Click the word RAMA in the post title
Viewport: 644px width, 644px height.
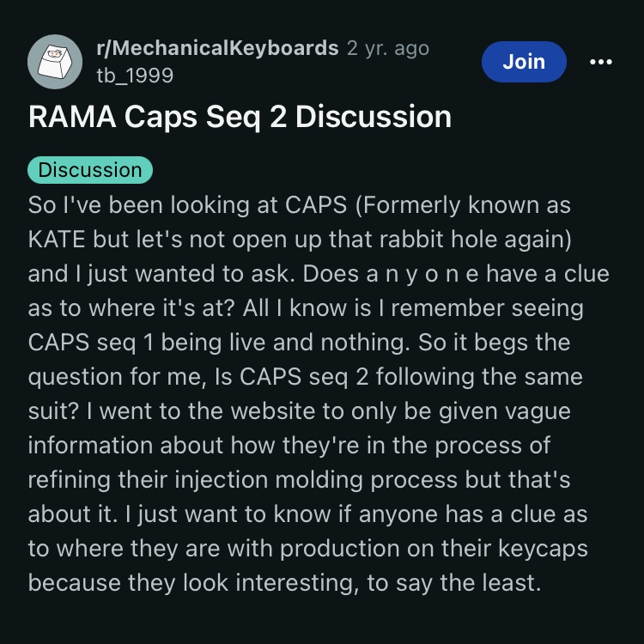coord(72,117)
